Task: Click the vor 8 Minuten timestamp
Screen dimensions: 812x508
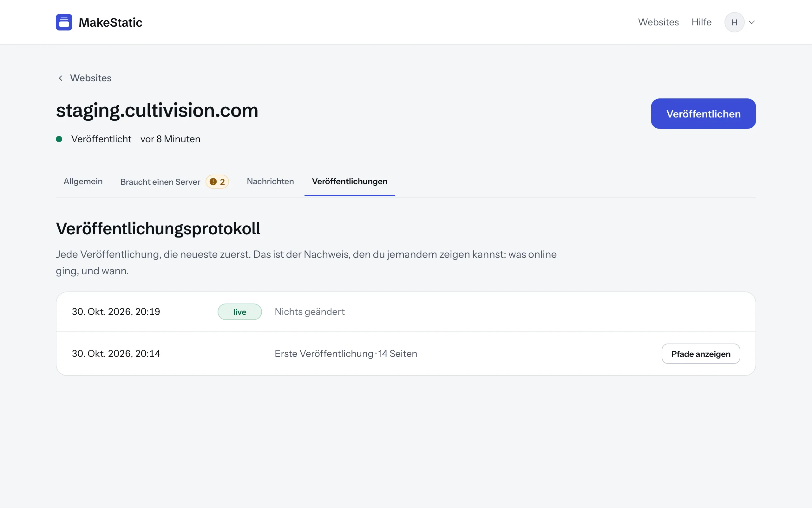Action: point(170,139)
